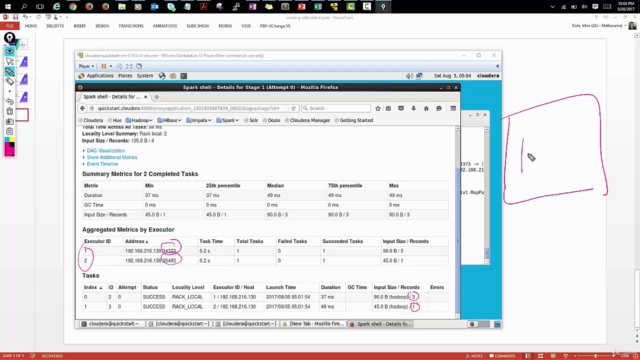
Task: Open the INSERT ribbon tab
Action: tap(80, 26)
